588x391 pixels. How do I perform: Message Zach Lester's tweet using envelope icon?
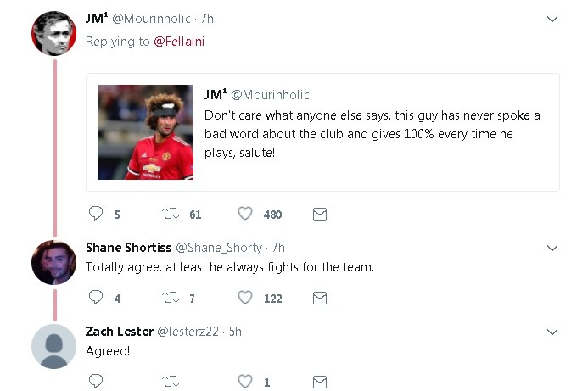tap(320, 382)
